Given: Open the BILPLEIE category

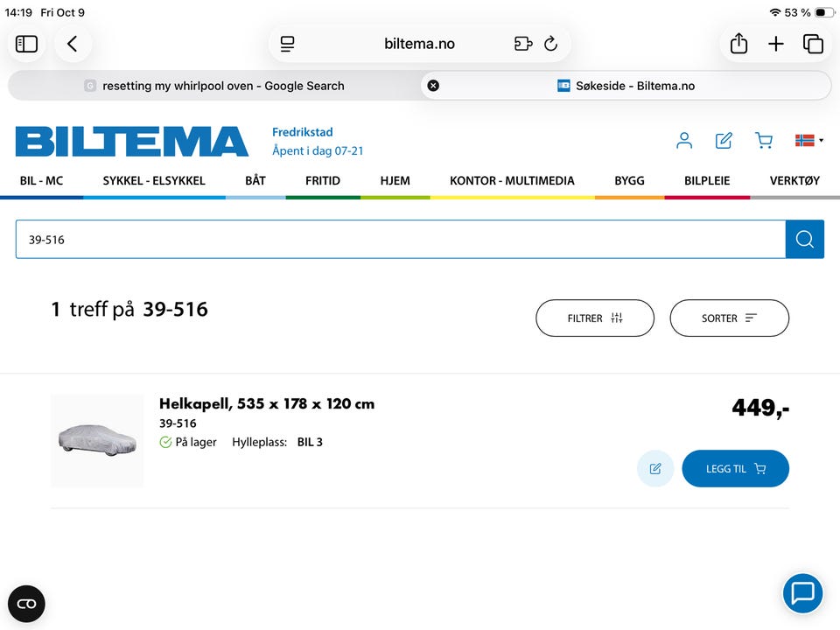Looking at the screenshot, I should point(707,181).
